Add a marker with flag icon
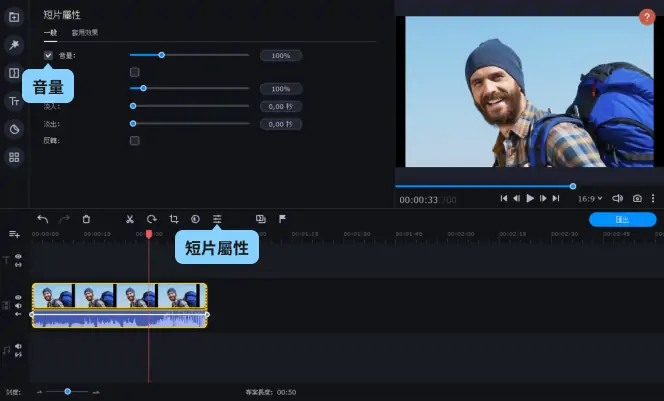The width and height of the screenshot is (664, 401). click(282, 218)
